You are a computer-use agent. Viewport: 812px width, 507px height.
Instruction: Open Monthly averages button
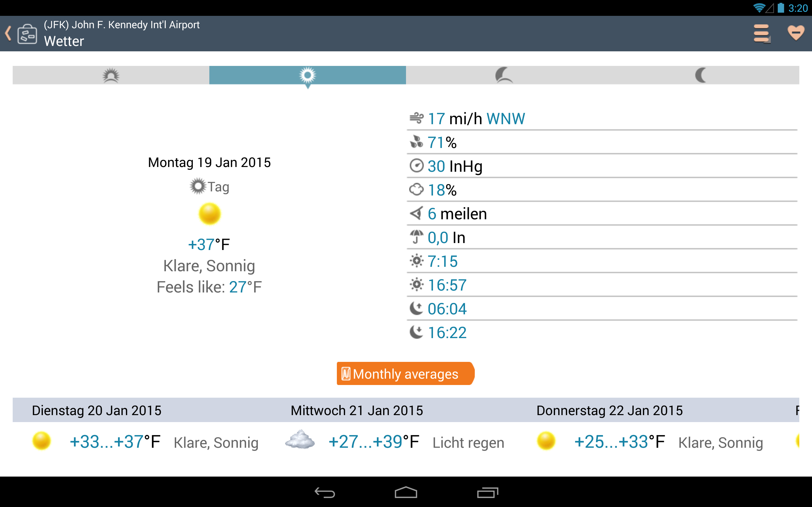[405, 374]
